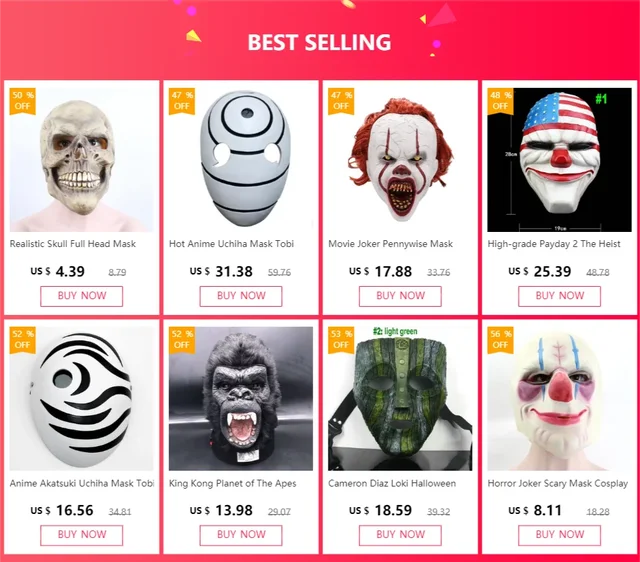The width and height of the screenshot is (640, 562).
Task: Click BUY NOW for the 25.39 Payday mask
Action: point(559,296)
